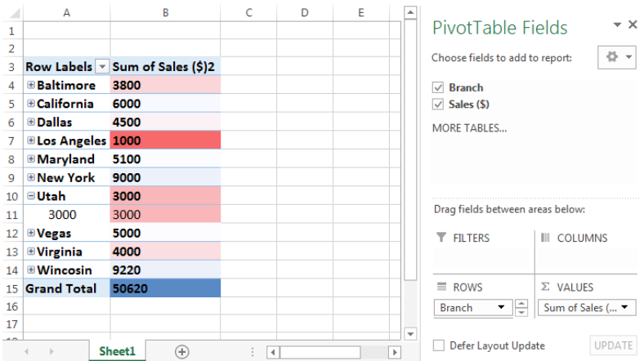Click the horizontal scroll left arrow
644x361 pixels.
click(273, 352)
